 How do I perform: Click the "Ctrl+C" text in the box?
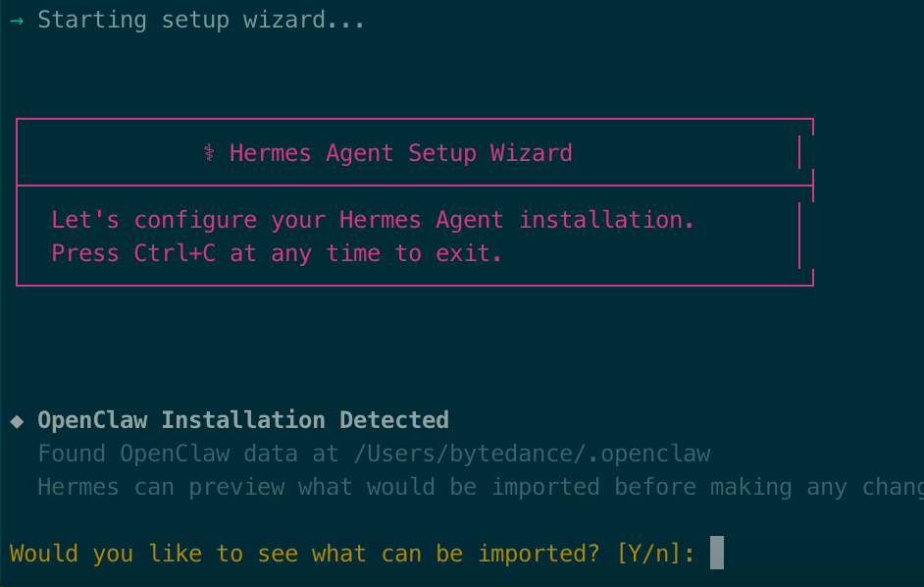[175, 253]
